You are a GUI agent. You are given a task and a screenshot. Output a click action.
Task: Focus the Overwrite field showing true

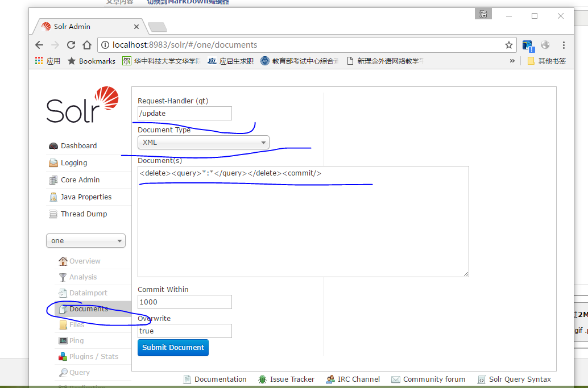pos(184,331)
